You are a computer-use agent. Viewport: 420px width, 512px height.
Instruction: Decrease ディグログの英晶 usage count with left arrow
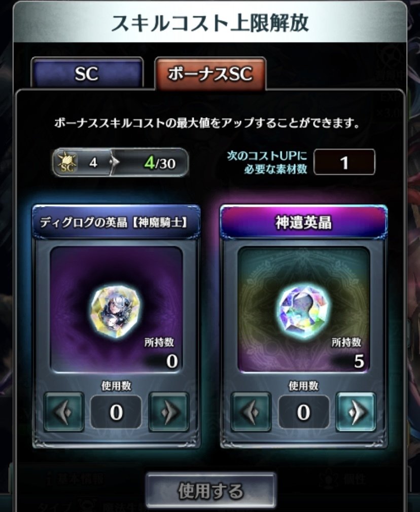tap(64, 412)
